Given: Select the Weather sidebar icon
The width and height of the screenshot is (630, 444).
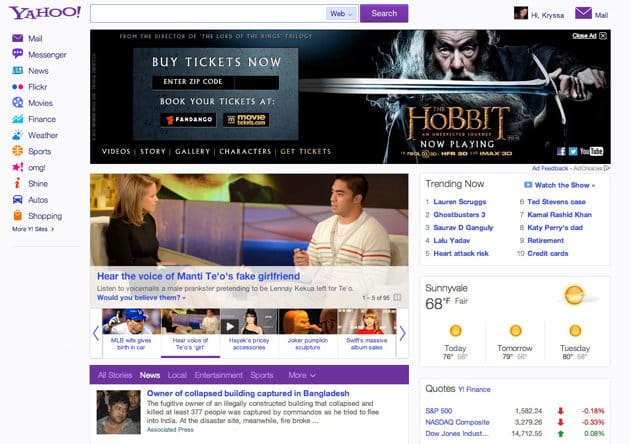Looking at the screenshot, I should 18,135.
